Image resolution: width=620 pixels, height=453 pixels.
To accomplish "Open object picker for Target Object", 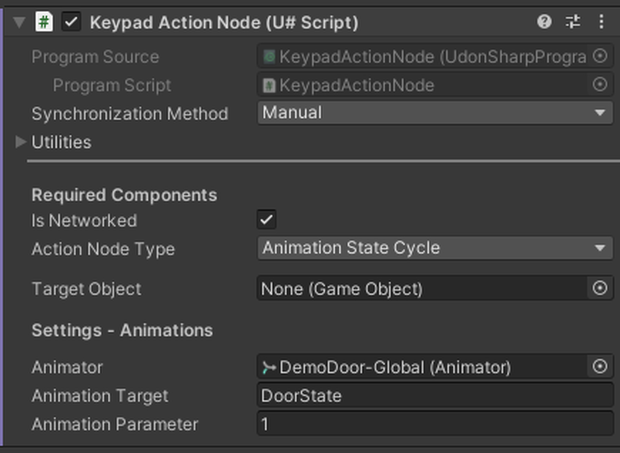I will click(x=600, y=288).
